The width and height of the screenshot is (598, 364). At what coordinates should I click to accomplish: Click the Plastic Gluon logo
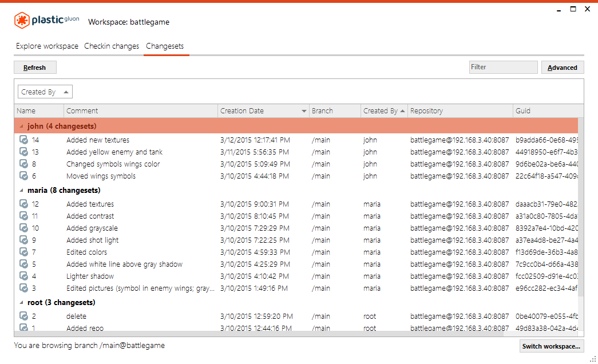[46, 20]
